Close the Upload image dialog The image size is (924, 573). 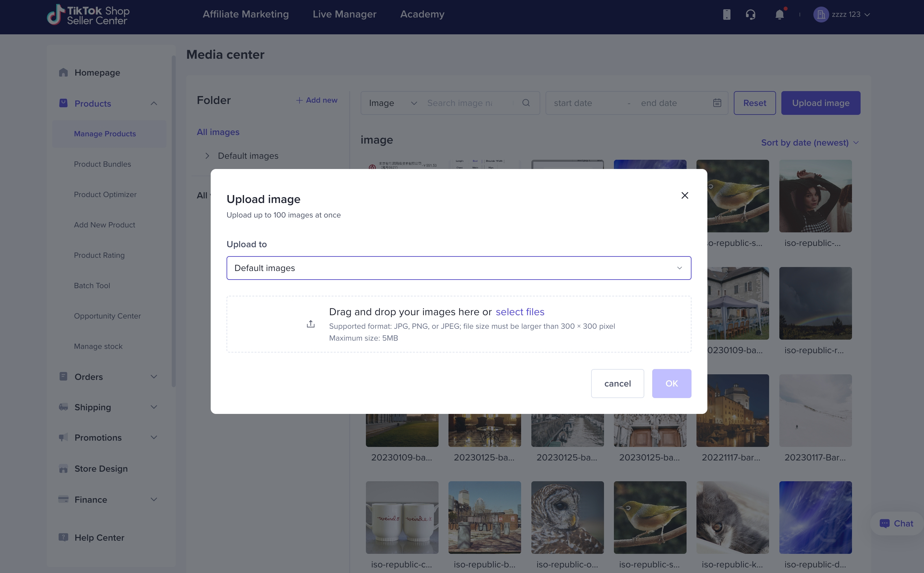pos(684,195)
